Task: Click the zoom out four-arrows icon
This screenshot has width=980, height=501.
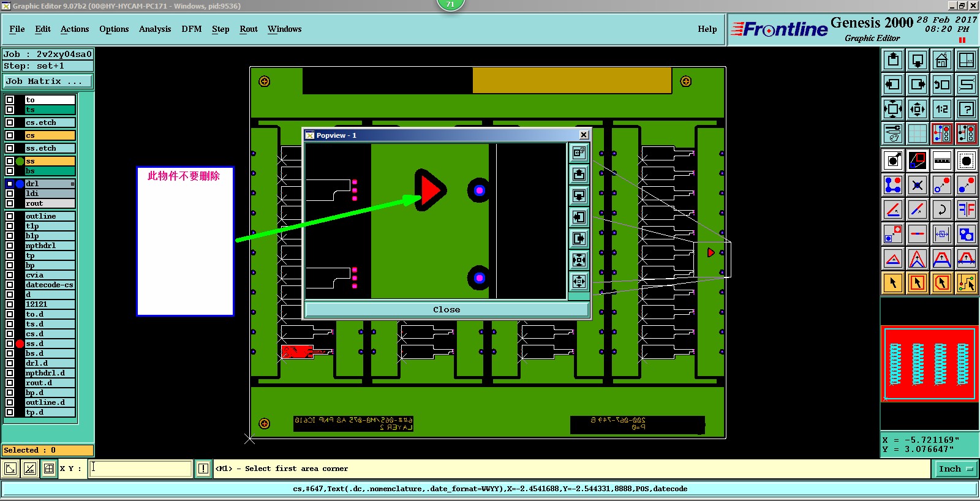Action: 893,109
